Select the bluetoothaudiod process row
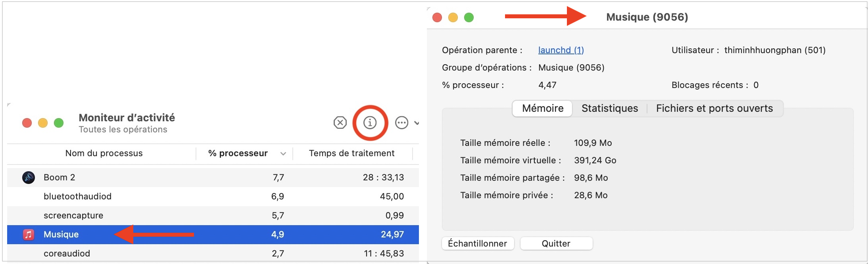 pos(213,196)
